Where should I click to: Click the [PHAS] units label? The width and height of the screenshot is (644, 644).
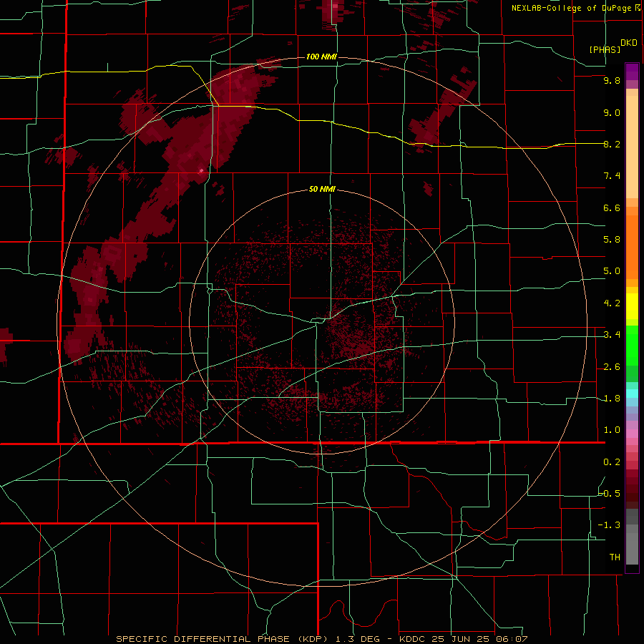[x=605, y=50]
